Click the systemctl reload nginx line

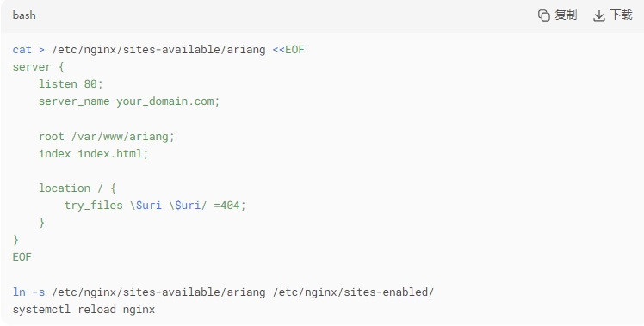(84, 310)
